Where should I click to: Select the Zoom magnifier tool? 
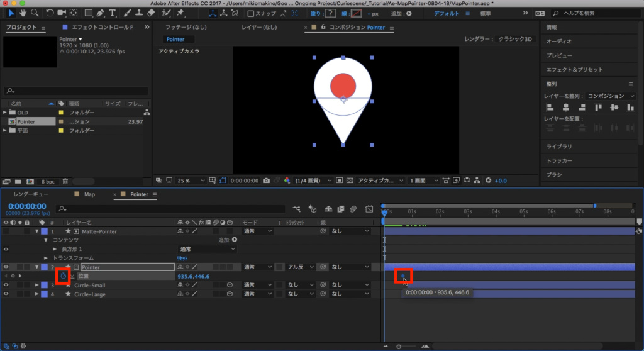pos(35,13)
